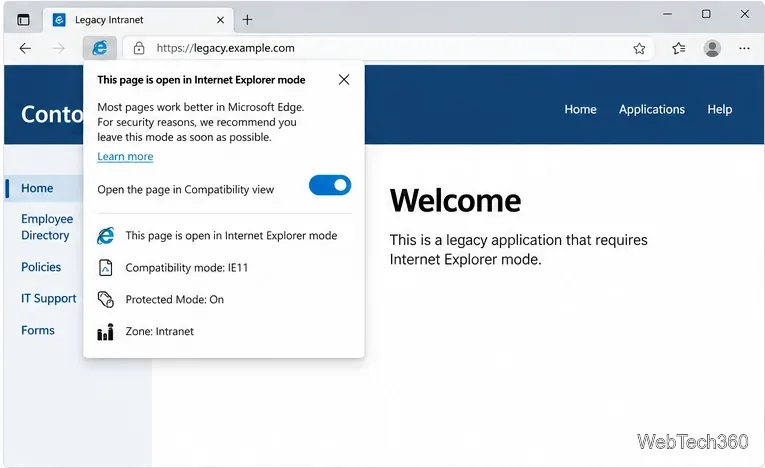Screen dimensions: 765x468
Task: Select 'Zone: Intranet' text
Action: pos(160,331)
